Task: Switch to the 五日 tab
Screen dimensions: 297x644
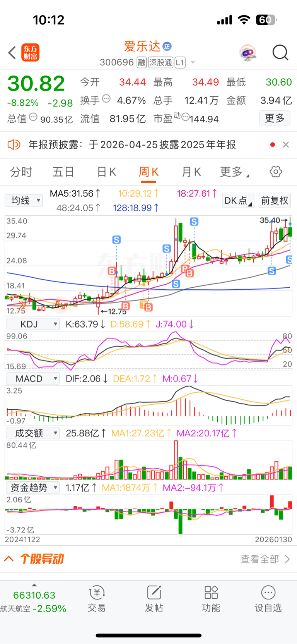Action: 63,172
